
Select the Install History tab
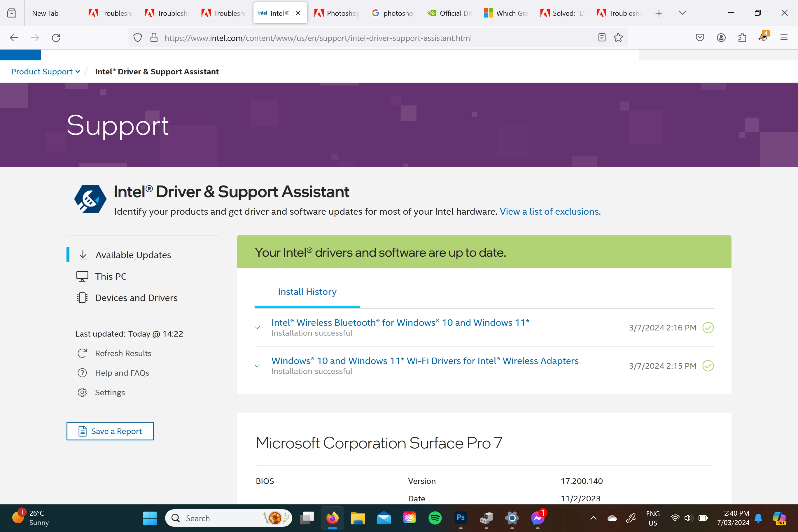[x=307, y=292]
